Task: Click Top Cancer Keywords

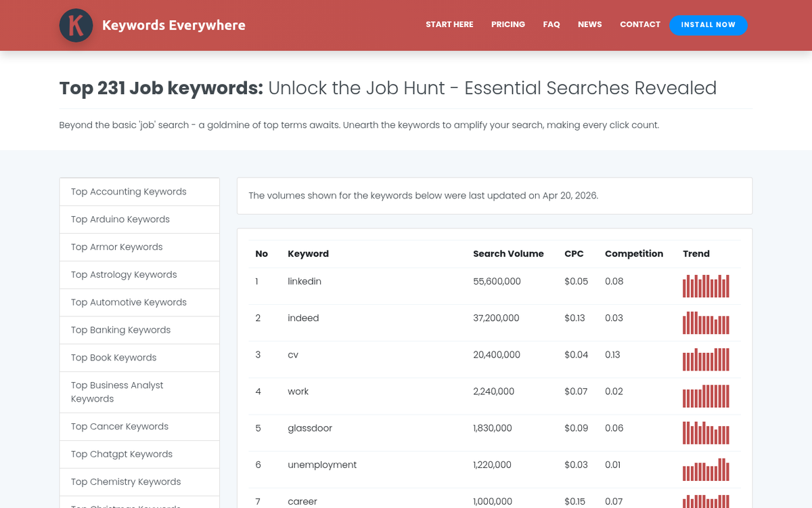Action: pyautogui.click(x=119, y=426)
